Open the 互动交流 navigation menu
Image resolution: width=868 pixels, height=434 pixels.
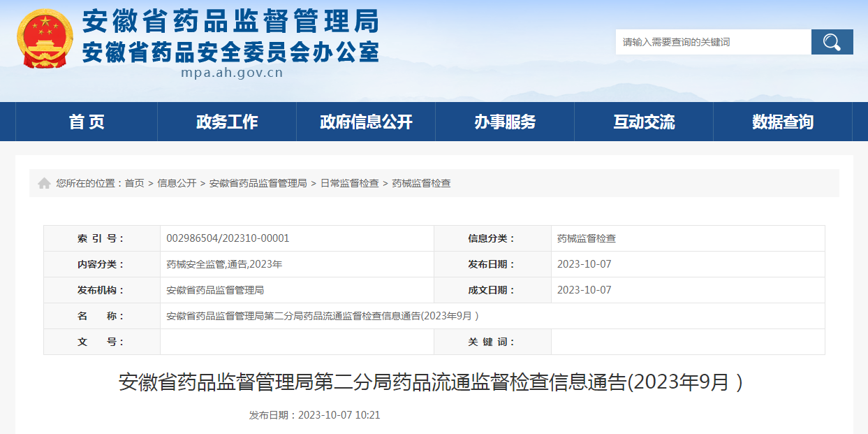[x=642, y=121]
